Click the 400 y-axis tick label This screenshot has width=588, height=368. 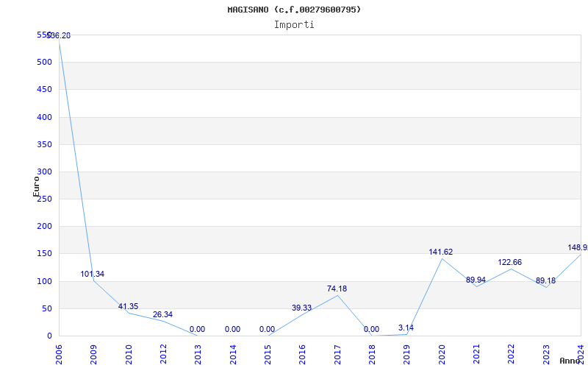[x=44, y=117]
